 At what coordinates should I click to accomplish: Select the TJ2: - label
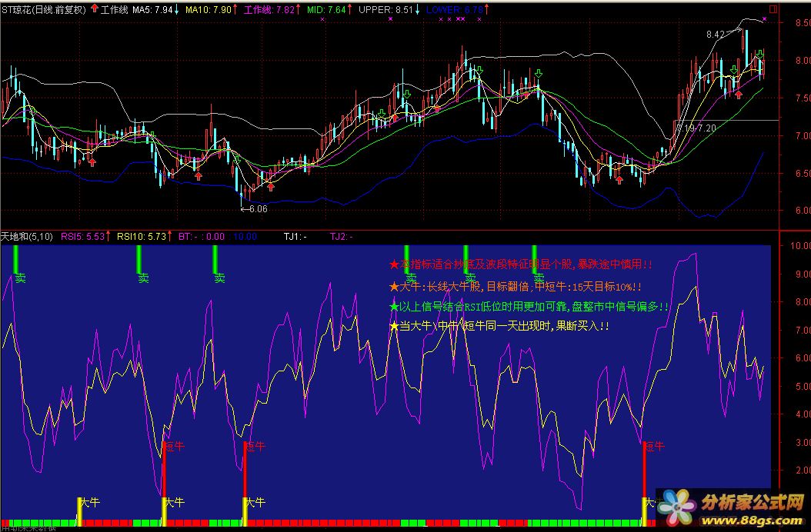click(x=342, y=237)
